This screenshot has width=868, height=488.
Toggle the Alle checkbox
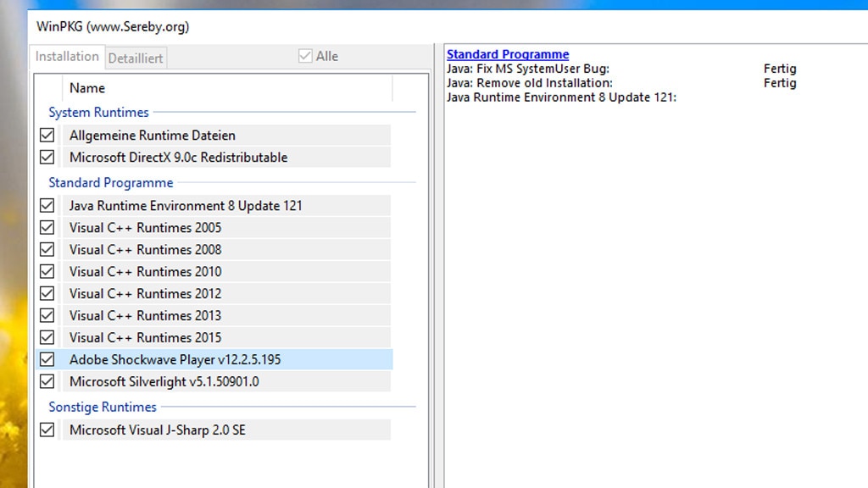[x=305, y=56]
